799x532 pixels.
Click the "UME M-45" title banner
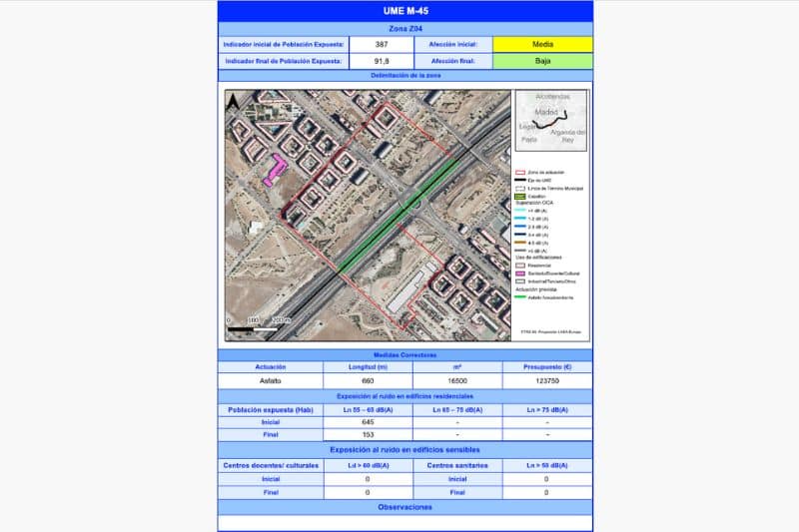click(x=405, y=11)
